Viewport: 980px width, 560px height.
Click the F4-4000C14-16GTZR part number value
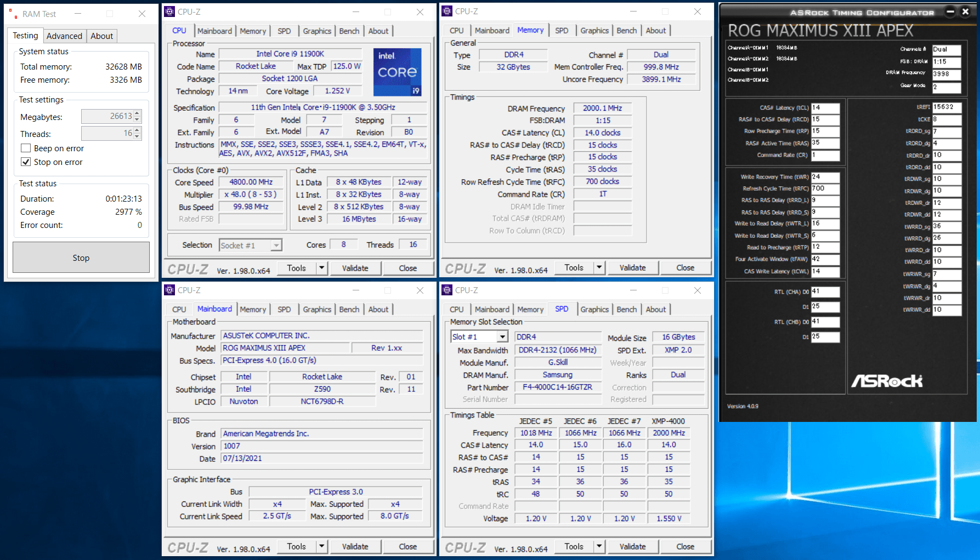557,387
